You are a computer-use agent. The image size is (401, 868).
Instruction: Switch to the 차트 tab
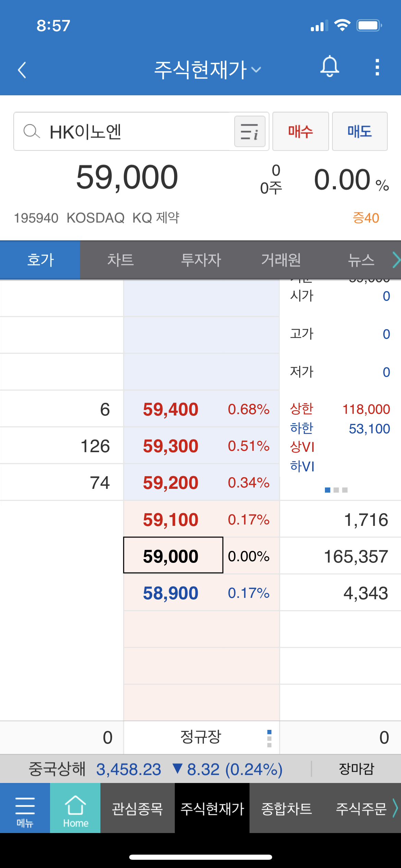(120, 260)
